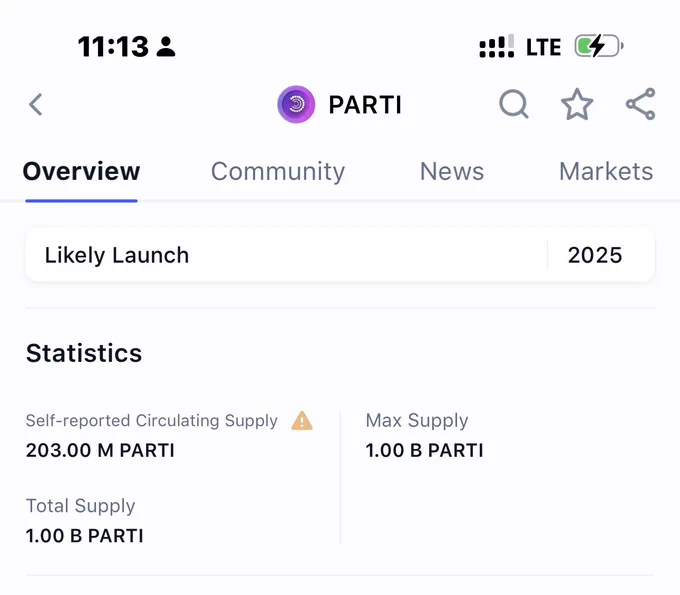Tap the Max Supply label

tap(417, 421)
